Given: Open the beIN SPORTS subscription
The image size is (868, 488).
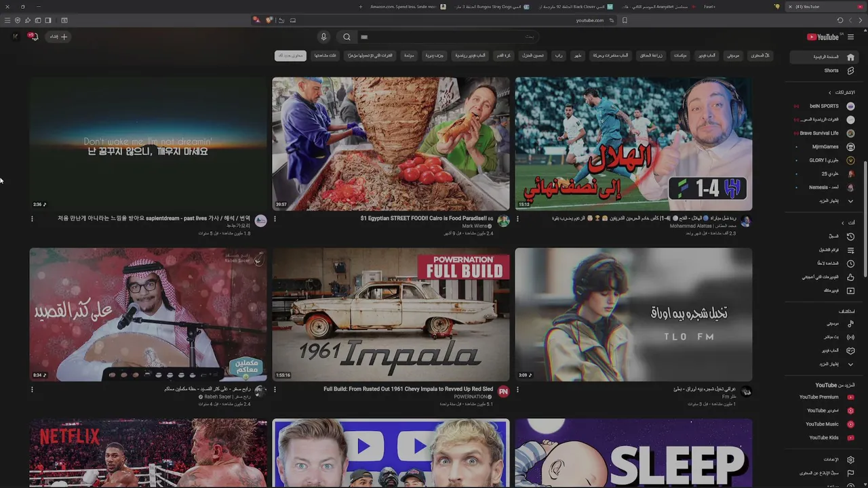Looking at the screenshot, I should click(825, 106).
